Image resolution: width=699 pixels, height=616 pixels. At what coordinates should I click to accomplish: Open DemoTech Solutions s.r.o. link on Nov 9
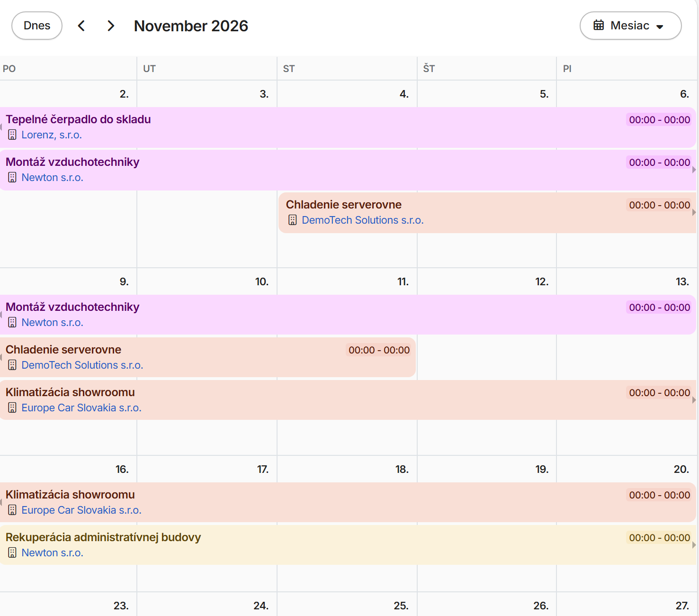pos(82,365)
